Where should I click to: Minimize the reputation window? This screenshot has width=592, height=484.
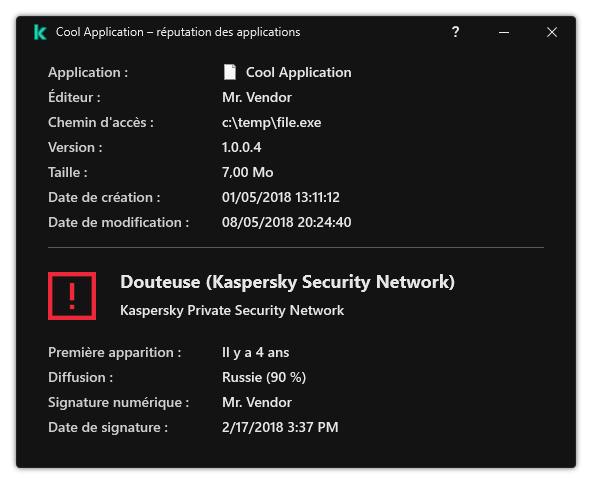pos(504,32)
